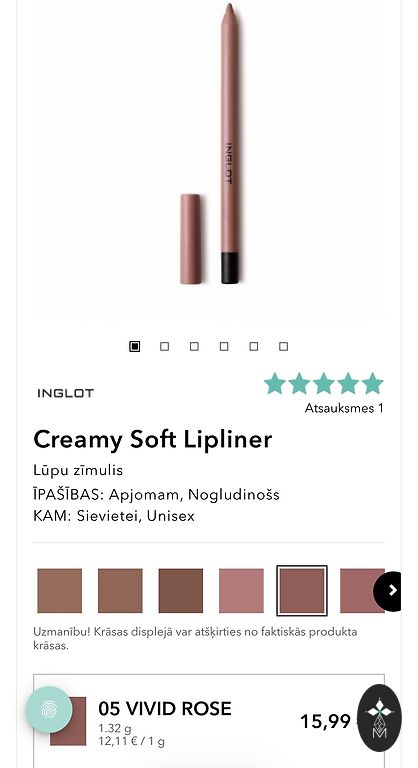Choose the third dark brown shade swatch
418x768 pixels.
pos(180,591)
